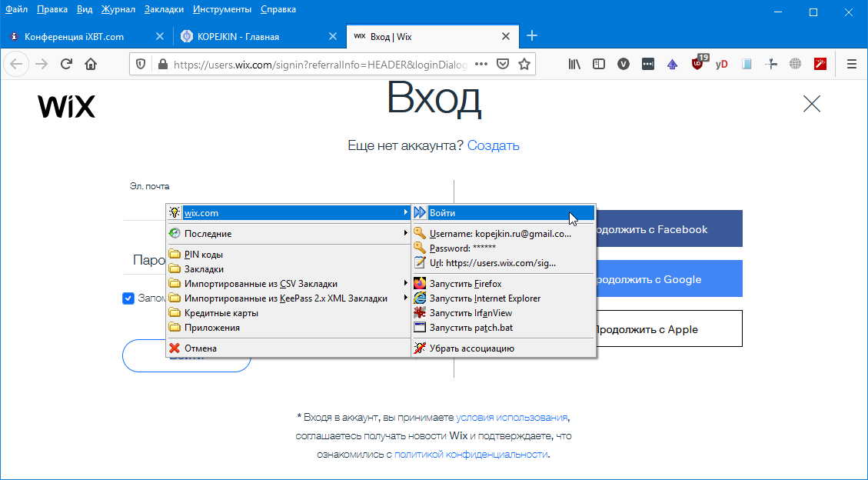The width and height of the screenshot is (868, 480).
Task: Click the Создать account link
Action: click(x=494, y=145)
